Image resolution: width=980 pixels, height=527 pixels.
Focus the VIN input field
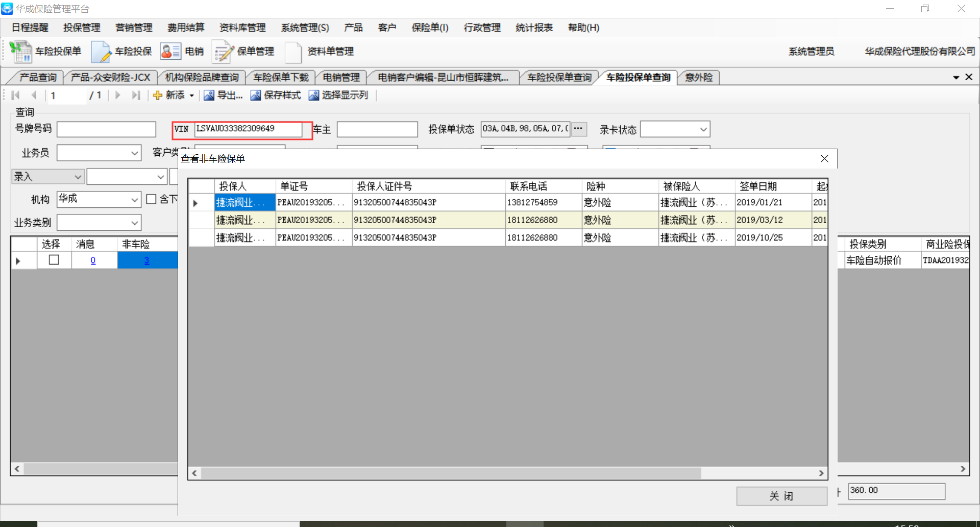248,129
